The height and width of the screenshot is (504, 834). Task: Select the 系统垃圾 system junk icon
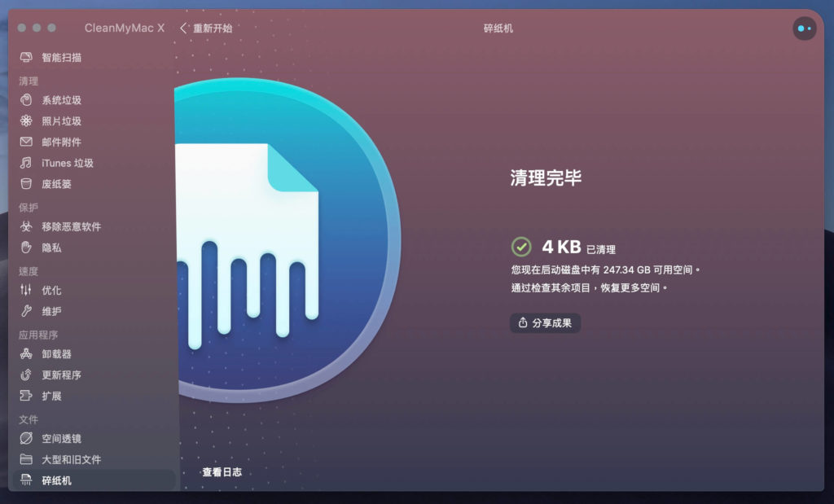click(x=26, y=99)
